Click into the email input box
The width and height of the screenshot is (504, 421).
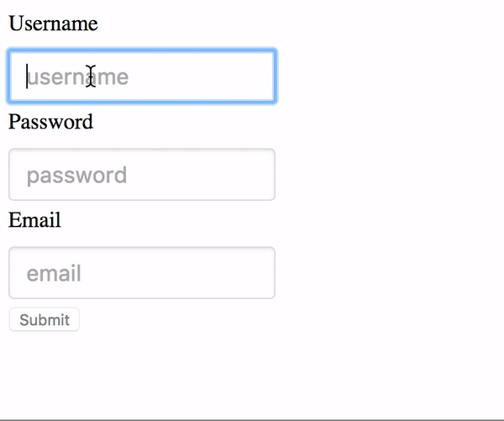point(142,273)
